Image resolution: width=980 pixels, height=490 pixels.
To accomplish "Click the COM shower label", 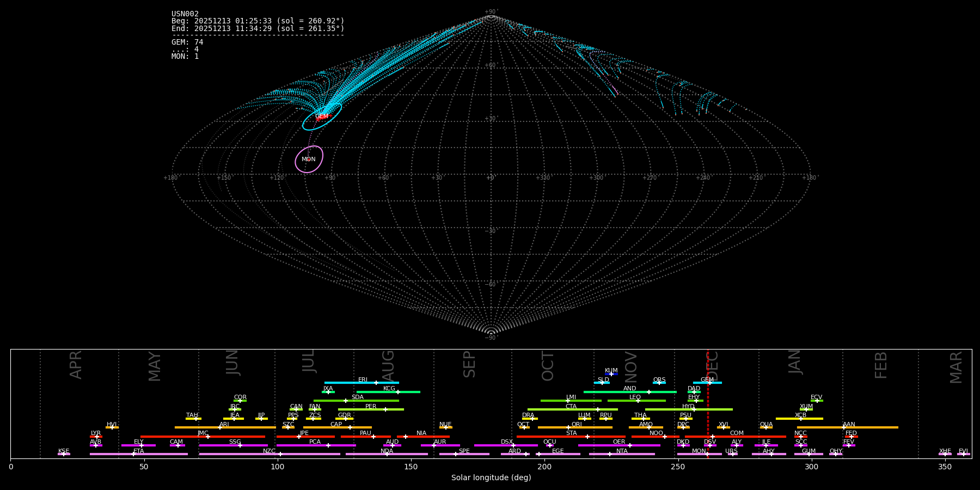I will [x=737, y=433].
